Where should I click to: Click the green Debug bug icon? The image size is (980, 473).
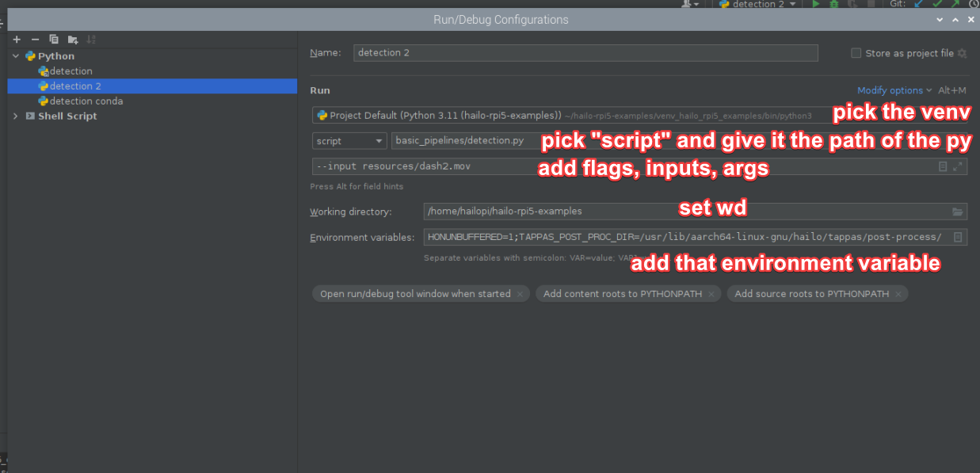tap(834, 4)
